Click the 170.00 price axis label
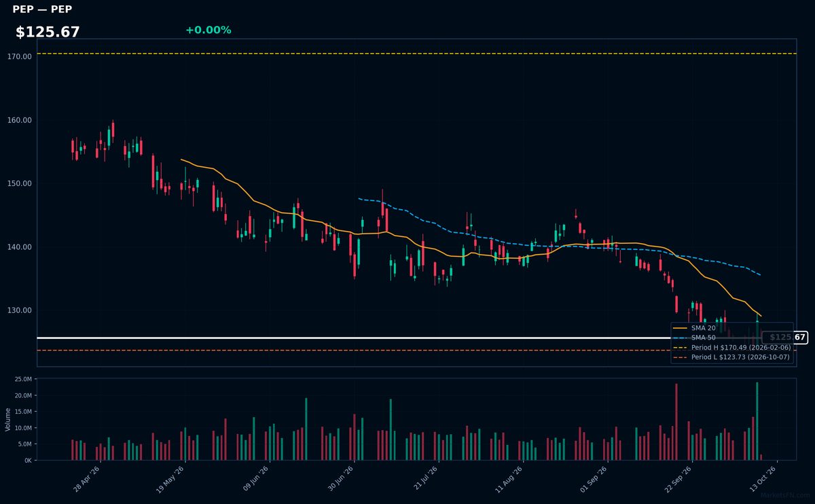This screenshot has width=815, height=504. (x=20, y=56)
